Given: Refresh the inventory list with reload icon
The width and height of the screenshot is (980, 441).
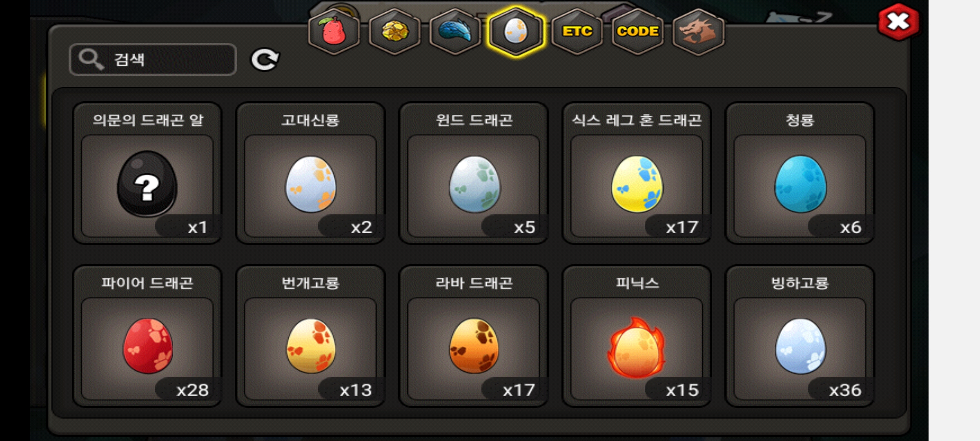Looking at the screenshot, I should [x=265, y=60].
